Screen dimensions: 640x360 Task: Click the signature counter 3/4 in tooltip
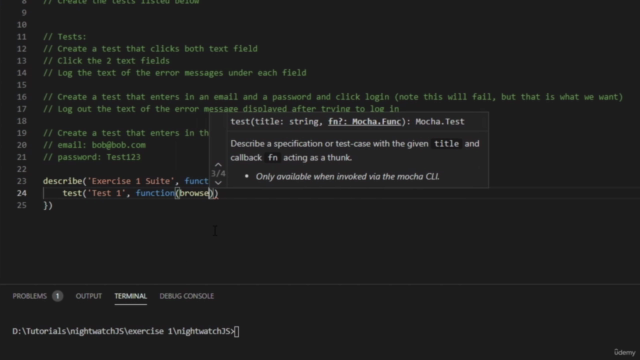[218, 173]
